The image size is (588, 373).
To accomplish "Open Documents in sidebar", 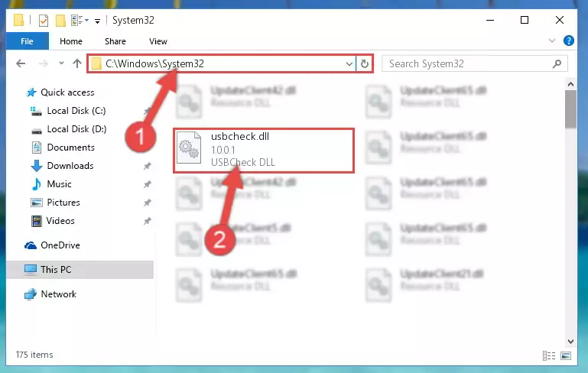I will [x=70, y=148].
